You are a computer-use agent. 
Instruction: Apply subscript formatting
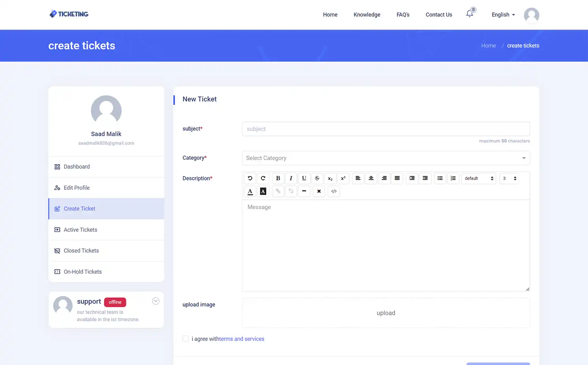[x=330, y=178]
